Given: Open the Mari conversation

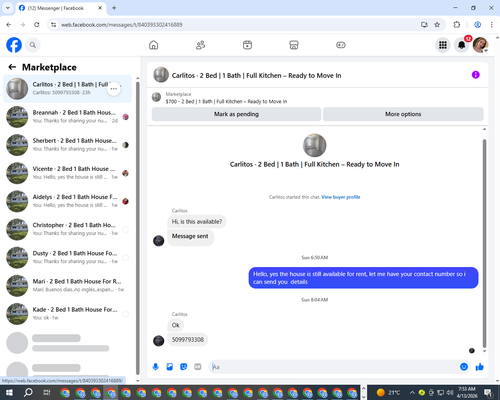Looking at the screenshot, I should tap(67, 286).
